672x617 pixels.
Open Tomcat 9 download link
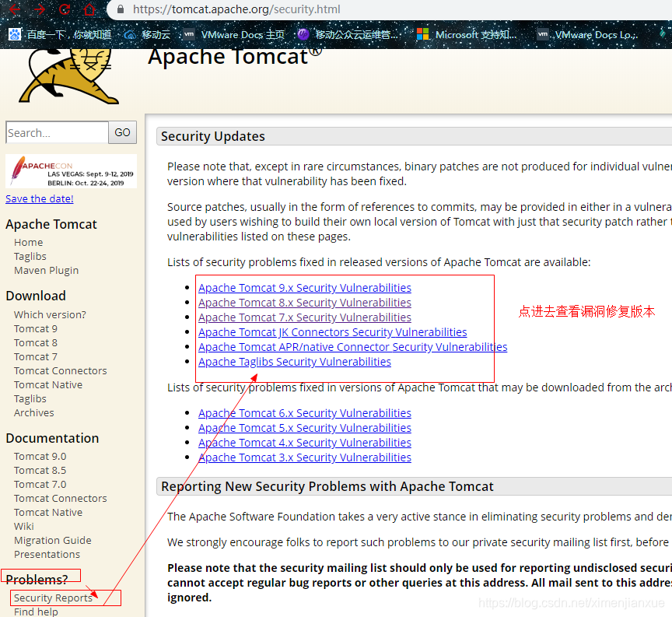(x=36, y=328)
